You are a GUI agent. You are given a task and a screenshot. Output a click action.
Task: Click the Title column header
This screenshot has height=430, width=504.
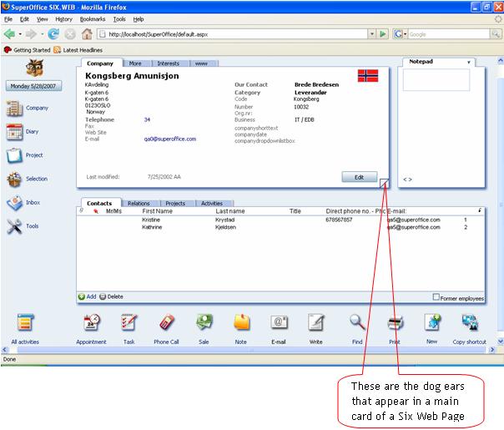pos(295,211)
